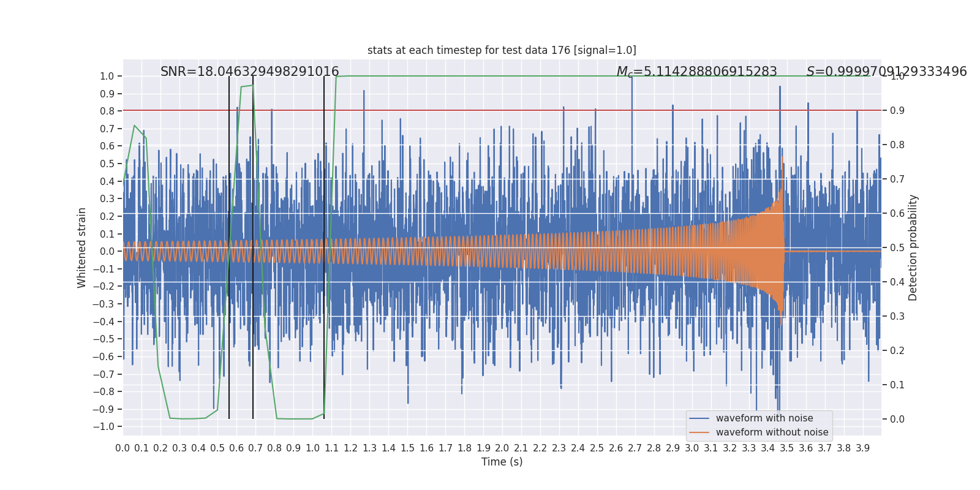The width and height of the screenshot is (980, 490).
Task: Select the 0.2 tick on the time axis
Action: point(160,448)
